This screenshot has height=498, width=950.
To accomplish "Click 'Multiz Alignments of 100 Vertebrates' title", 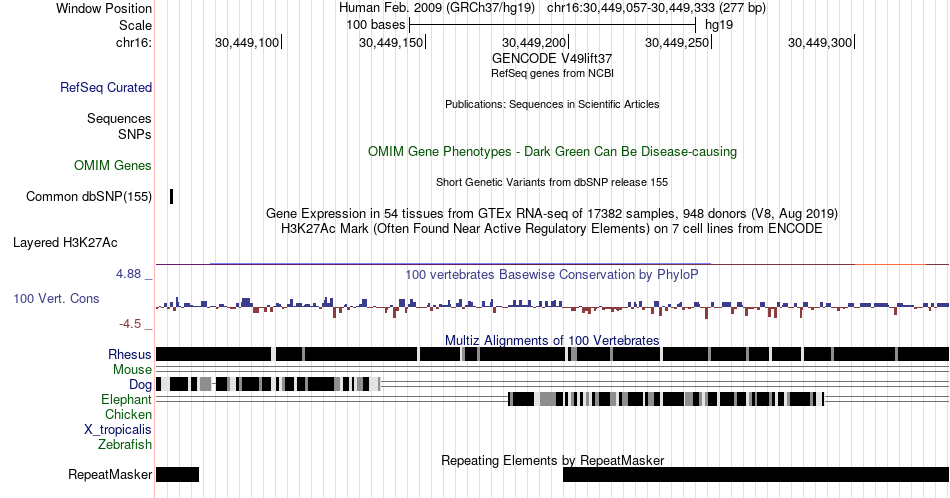I will tap(552, 340).
